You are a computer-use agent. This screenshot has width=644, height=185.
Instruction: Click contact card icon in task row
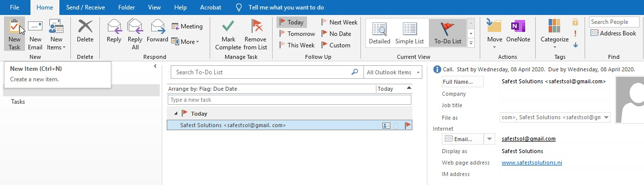coord(386,126)
